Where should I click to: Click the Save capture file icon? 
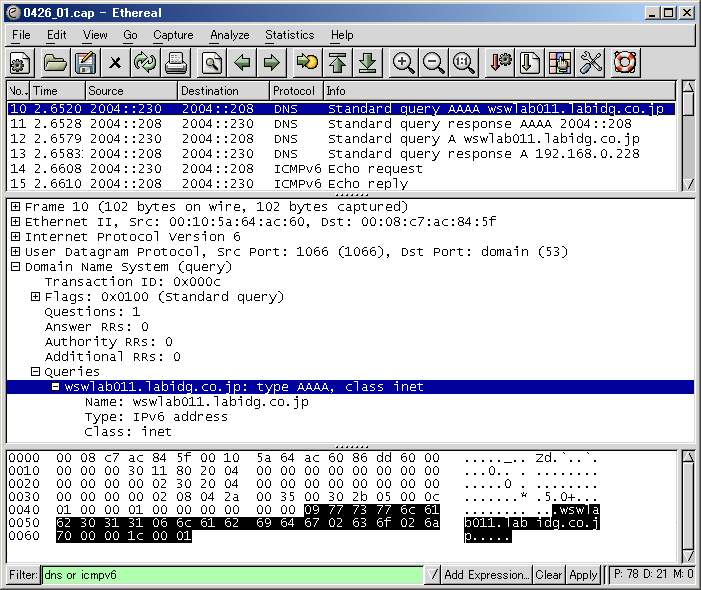coord(84,63)
